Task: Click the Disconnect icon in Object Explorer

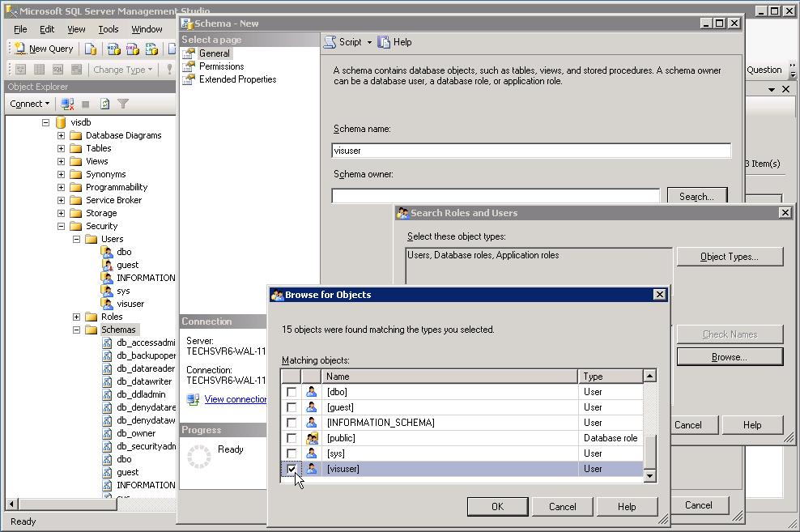Action: click(x=67, y=104)
